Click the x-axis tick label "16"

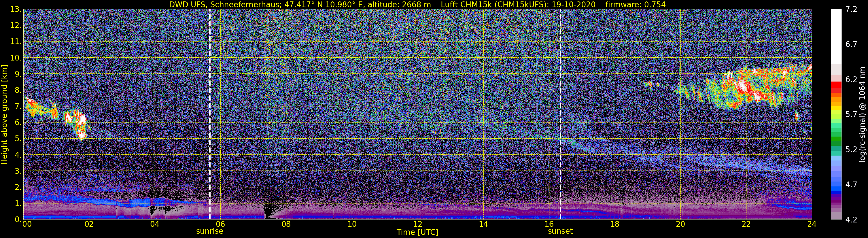(549, 224)
